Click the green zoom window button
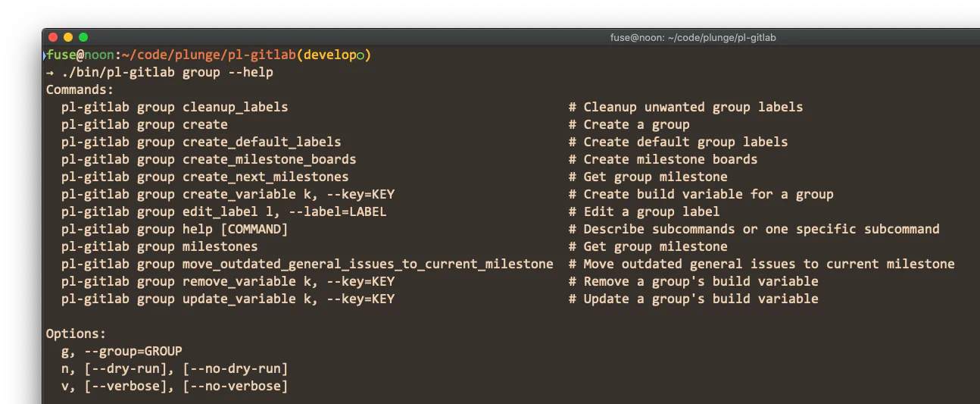Screen dimensions: 980x404 (83, 37)
